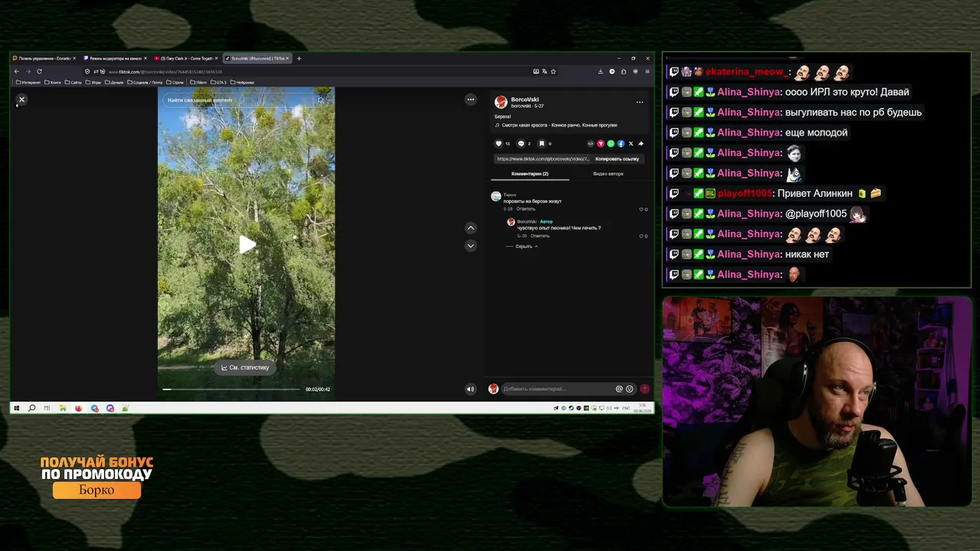This screenshot has width=980, height=551.
Task: Reply to the comment 'порозиты на березе живут'
Action: [x=525, y=209]
